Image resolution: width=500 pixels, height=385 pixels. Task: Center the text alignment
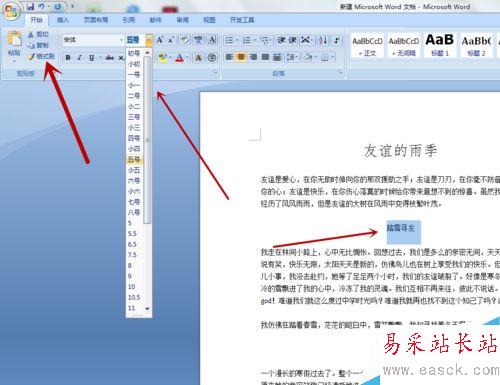coord(241,57)
